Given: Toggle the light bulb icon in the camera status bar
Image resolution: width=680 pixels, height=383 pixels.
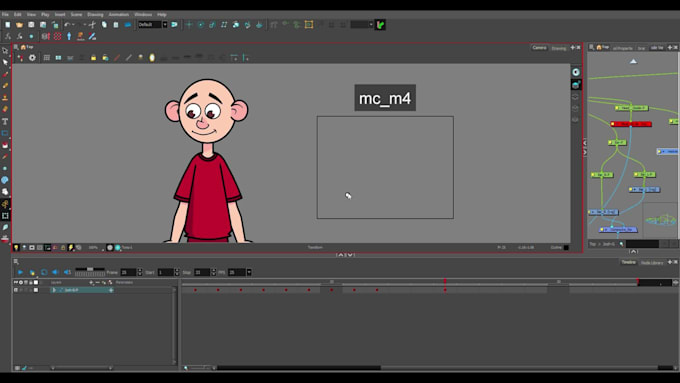Looking at the screenshot, I should (16, 248).
